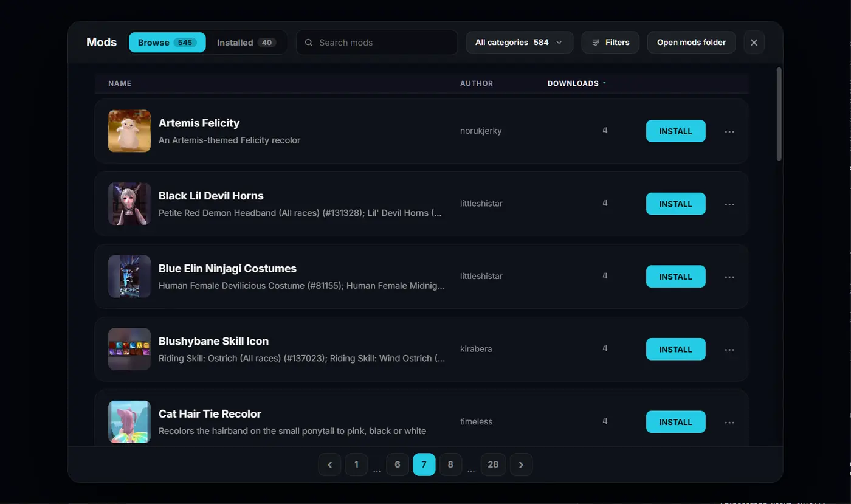
Task: Select the Cat Hair Tie Recolor title
Action: [210, 414]
